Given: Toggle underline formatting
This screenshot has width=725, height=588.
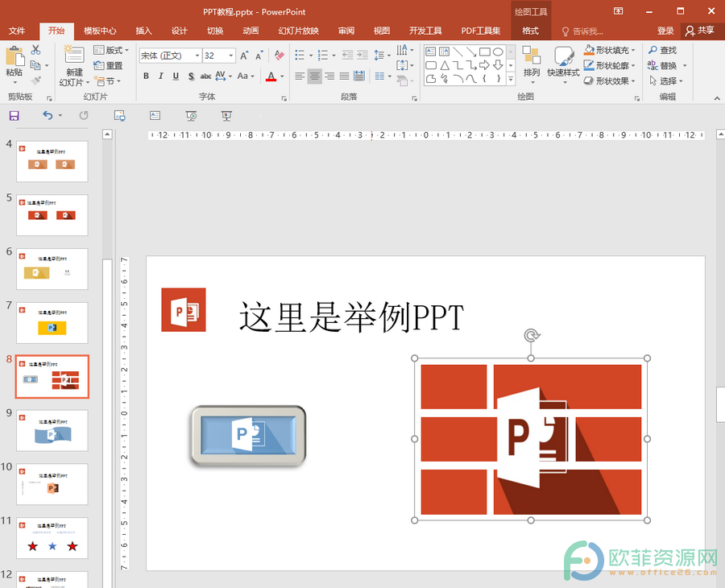Looking at the screenshot, I should (176, 77).
